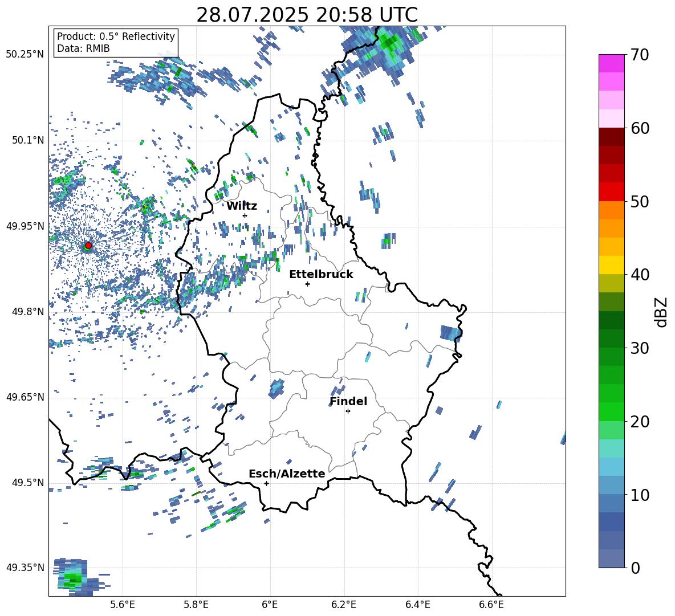
Task: Click the orange band between 40 and 50
Action: pos(612,210)
